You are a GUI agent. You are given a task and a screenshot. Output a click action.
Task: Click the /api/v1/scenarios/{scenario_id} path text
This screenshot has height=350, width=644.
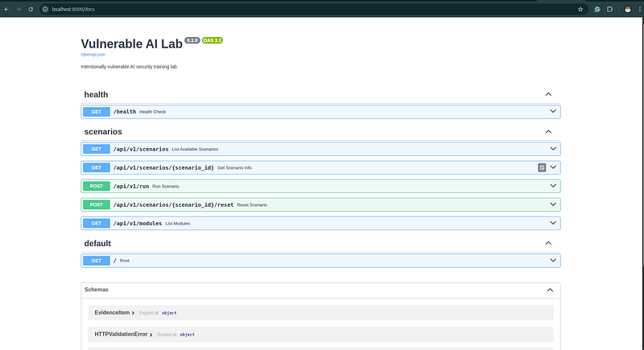(x=163, y=167)
